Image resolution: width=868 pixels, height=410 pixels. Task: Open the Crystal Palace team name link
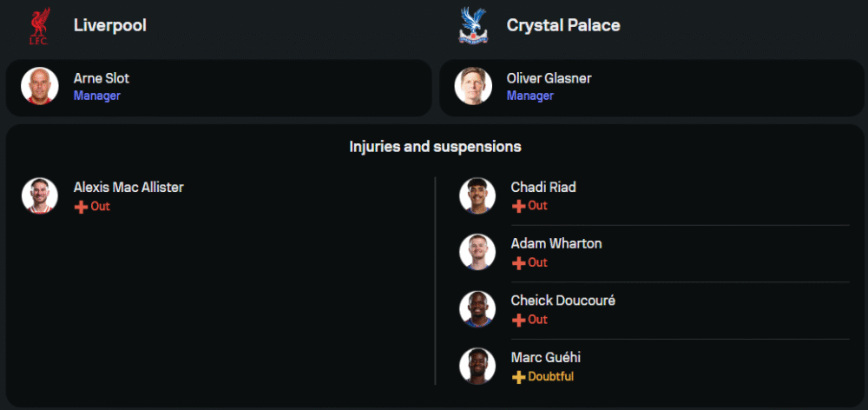point(563,25)
